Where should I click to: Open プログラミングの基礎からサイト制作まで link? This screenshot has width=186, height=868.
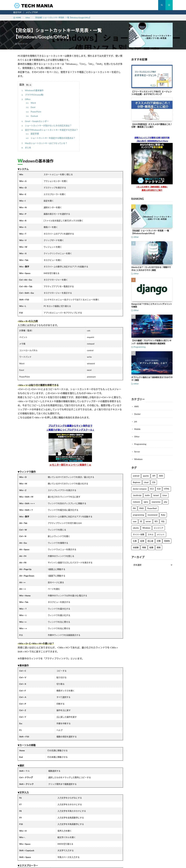[70, 426]
